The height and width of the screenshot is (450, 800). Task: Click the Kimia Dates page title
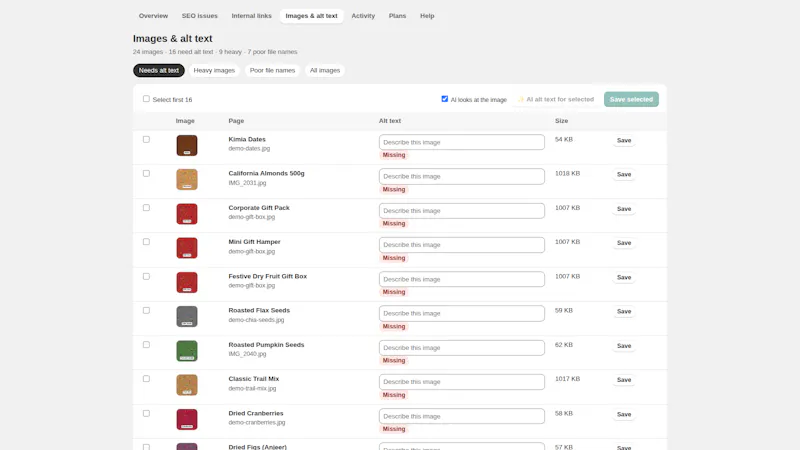click(x=247, y=139)
